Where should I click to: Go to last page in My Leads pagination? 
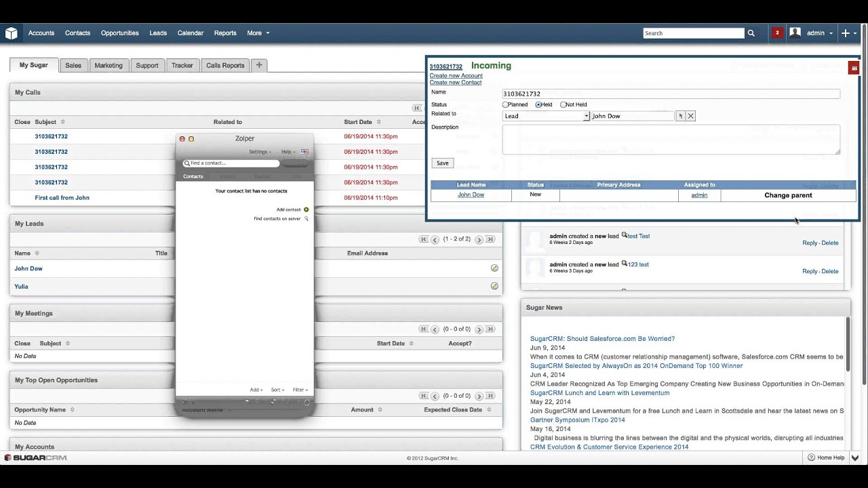tap(490, 239)
